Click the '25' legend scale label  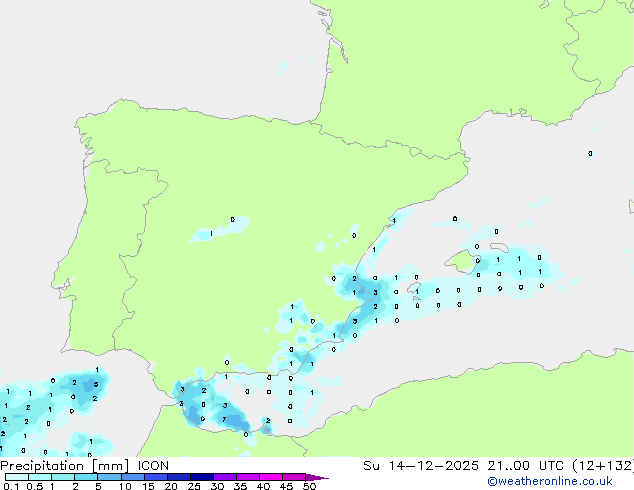(194, 486)
